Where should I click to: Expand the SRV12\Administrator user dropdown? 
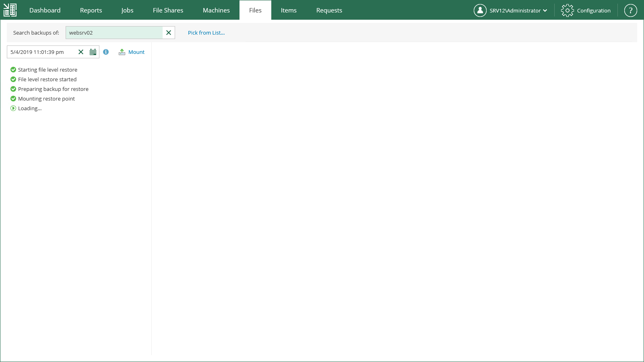pyautogui.click(x=518, y=10)
